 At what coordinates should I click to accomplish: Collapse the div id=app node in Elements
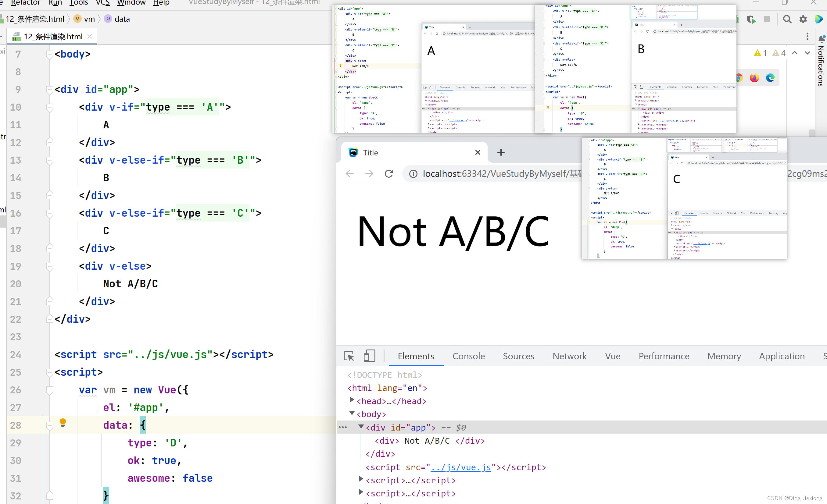(x=361, y=427)
